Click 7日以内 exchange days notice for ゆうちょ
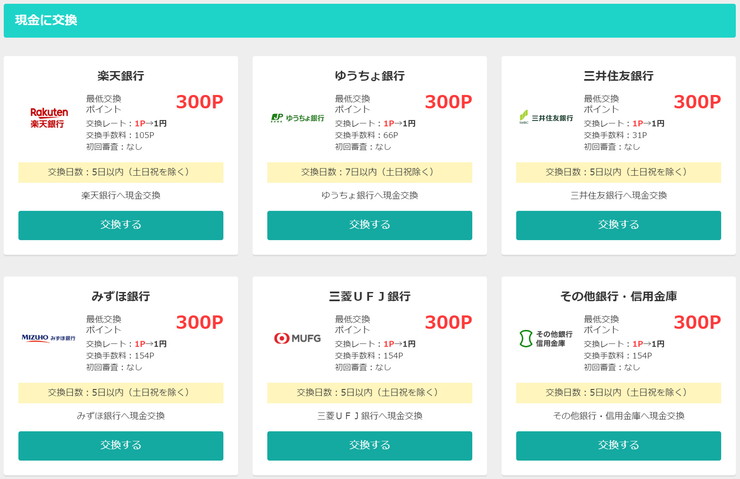Viewport: 740px width, 479px height. pyautogui.click(x=370, y=172)
